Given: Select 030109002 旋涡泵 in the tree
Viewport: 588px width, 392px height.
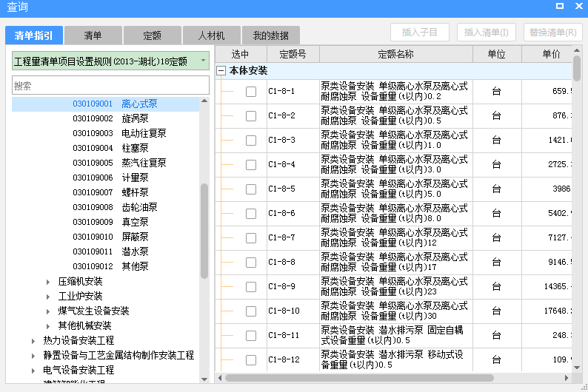Looking at the screenshot, I should tap(110, 118).
